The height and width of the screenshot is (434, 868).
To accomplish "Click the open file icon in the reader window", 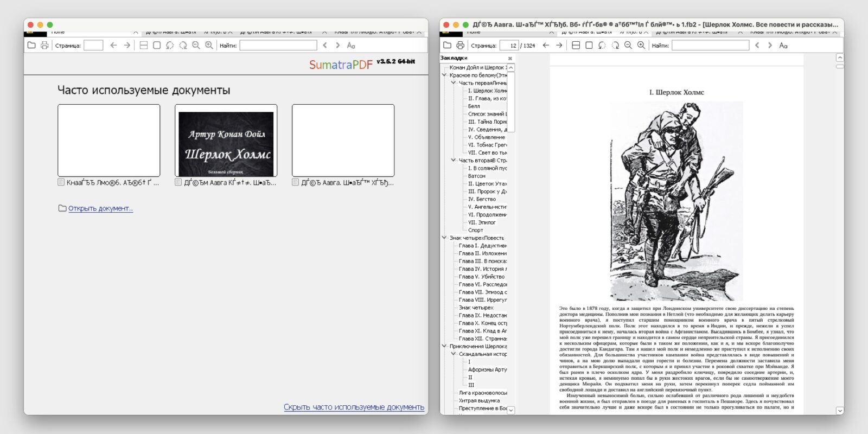I will (447, 46).
